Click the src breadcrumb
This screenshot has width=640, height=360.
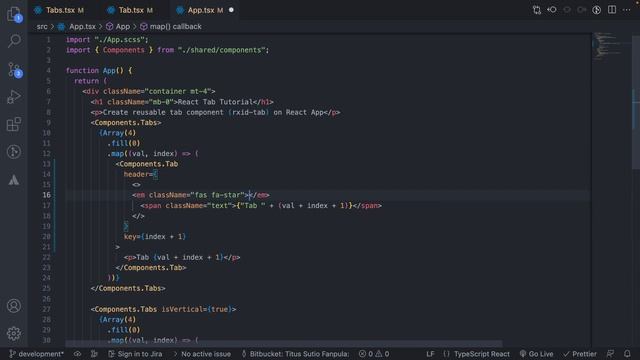point(42,27)
